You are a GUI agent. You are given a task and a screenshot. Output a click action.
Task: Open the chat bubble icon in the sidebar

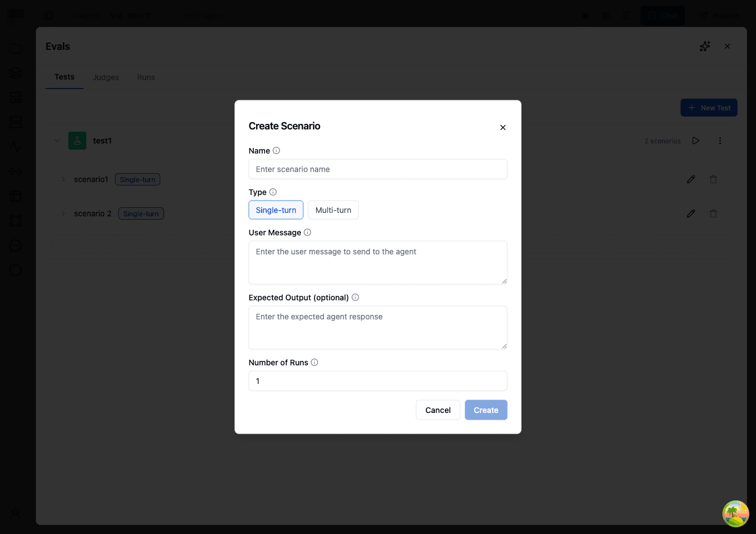(15, 245)
